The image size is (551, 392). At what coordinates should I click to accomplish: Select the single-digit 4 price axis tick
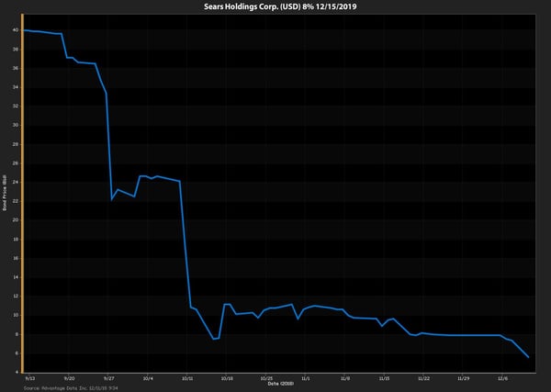point(17,373)
